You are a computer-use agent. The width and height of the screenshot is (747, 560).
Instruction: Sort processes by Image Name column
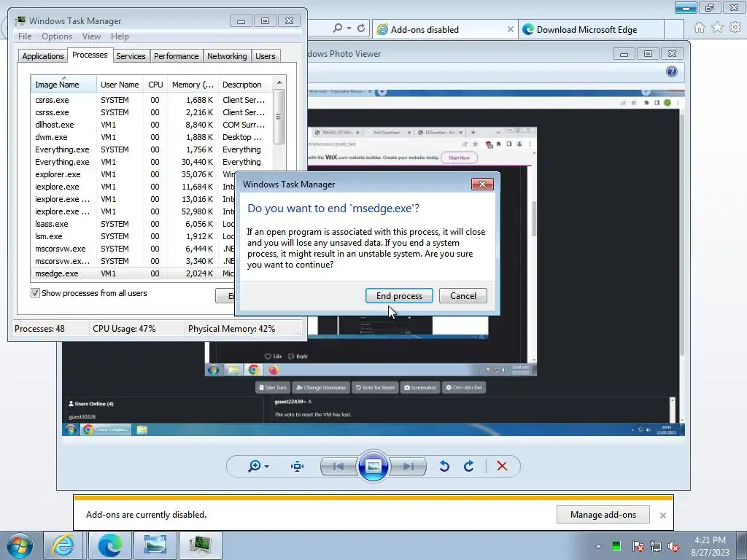click(x=63, y=85)
